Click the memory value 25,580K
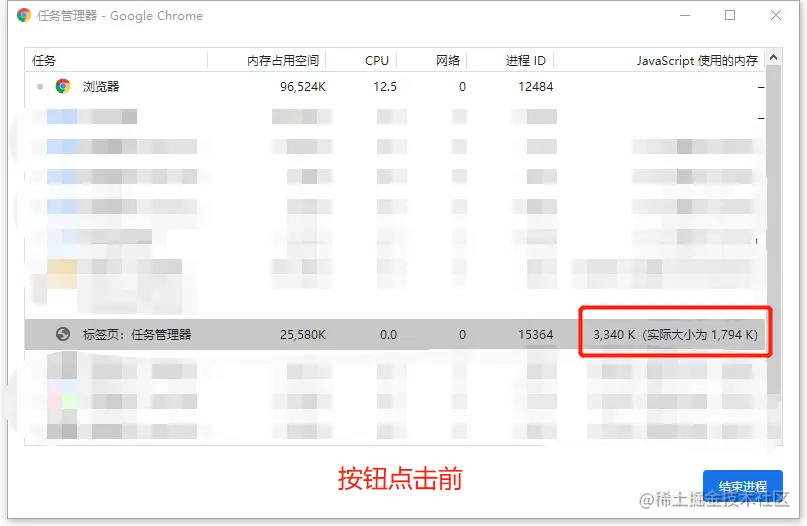Viewport: 807px width, 526px height. click(303, 335)
